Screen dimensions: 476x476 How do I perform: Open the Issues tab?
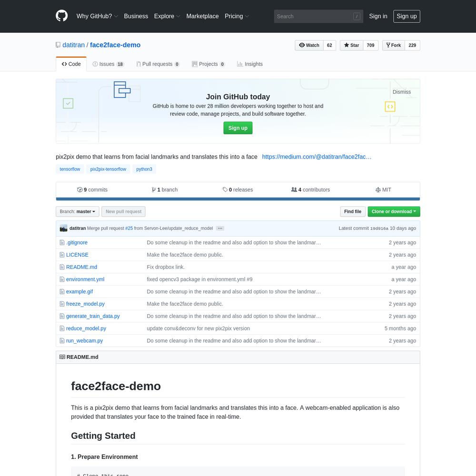(109, 64)
